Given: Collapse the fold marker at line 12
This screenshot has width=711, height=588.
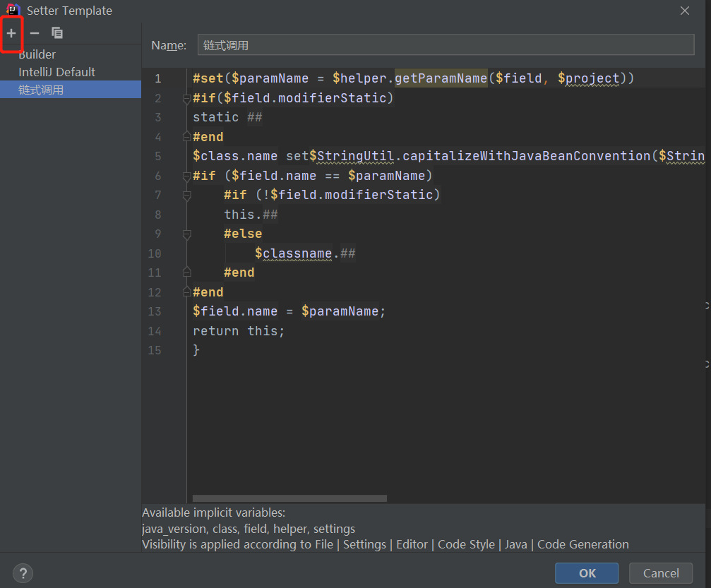Looking at the screenshot, I should [186, 292].
